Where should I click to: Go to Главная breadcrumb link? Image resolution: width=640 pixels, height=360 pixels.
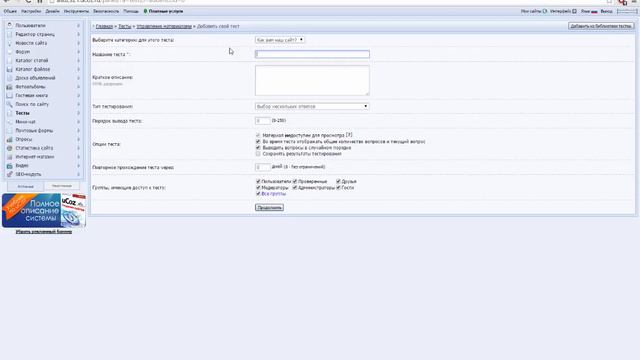[x=104, y=27]
